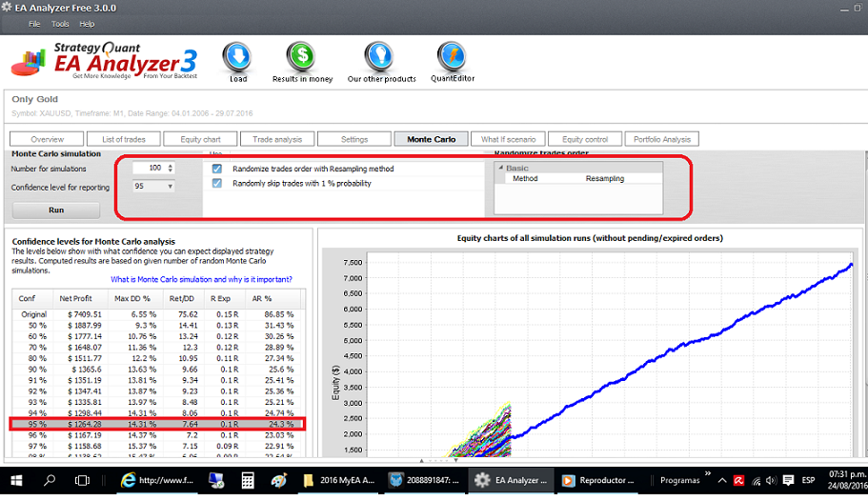
Task: Click Our other products lightbulb icon
Action: pos(380,57)
